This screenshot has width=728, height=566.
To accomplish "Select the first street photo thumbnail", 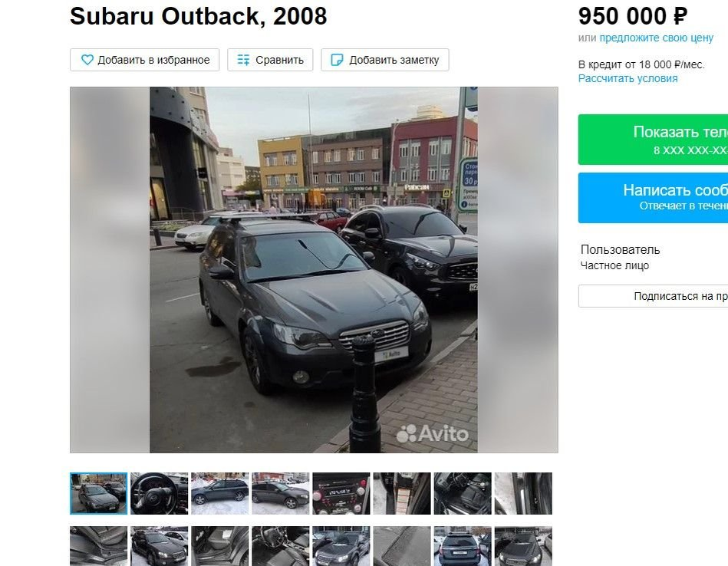I will coord(98,494).
